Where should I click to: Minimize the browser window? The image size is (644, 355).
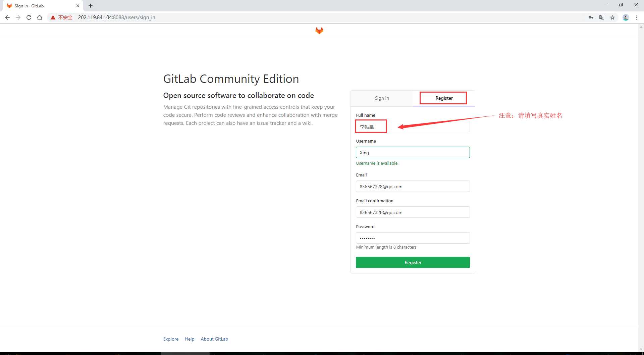click(605, 5)
